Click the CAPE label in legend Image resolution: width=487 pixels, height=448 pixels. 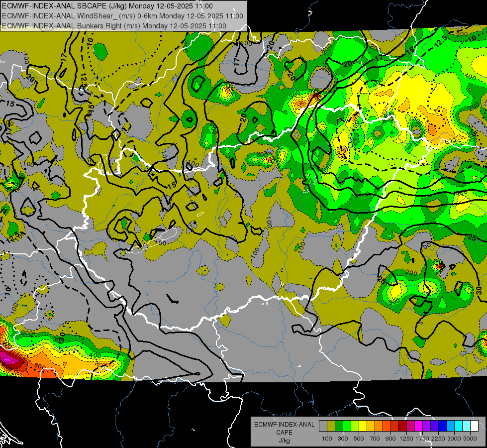(x=284, y=433)
